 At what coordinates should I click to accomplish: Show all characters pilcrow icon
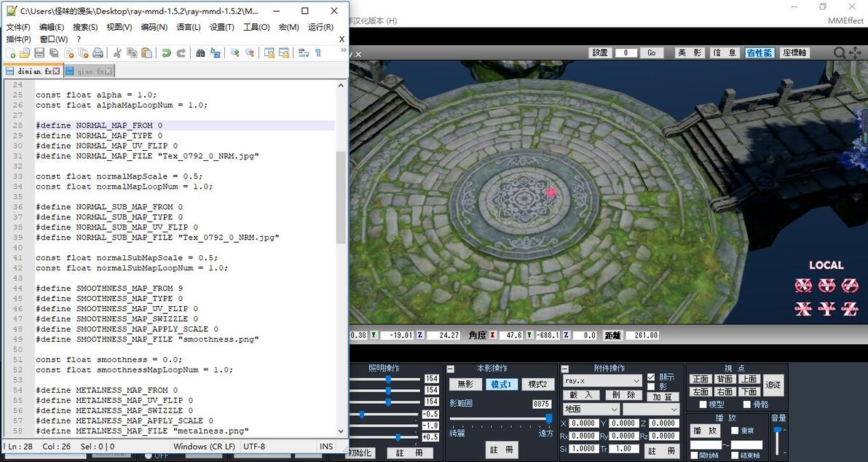coord(317,53)
